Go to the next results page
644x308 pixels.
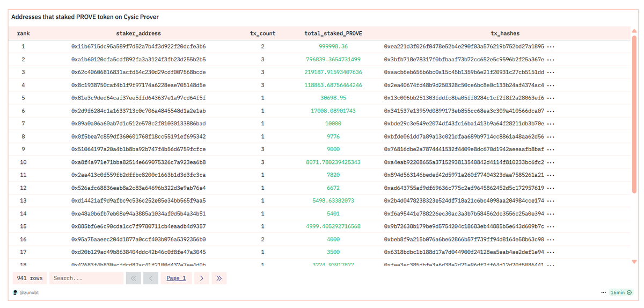click(x=201, y=278)
